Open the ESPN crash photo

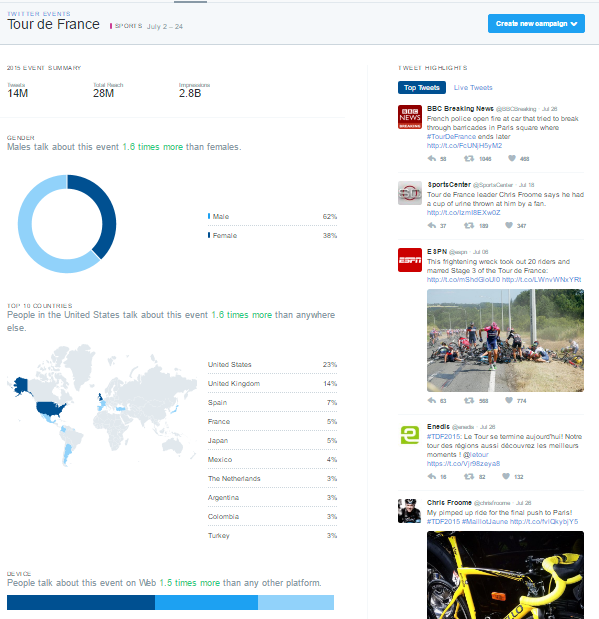click(505, 340)
